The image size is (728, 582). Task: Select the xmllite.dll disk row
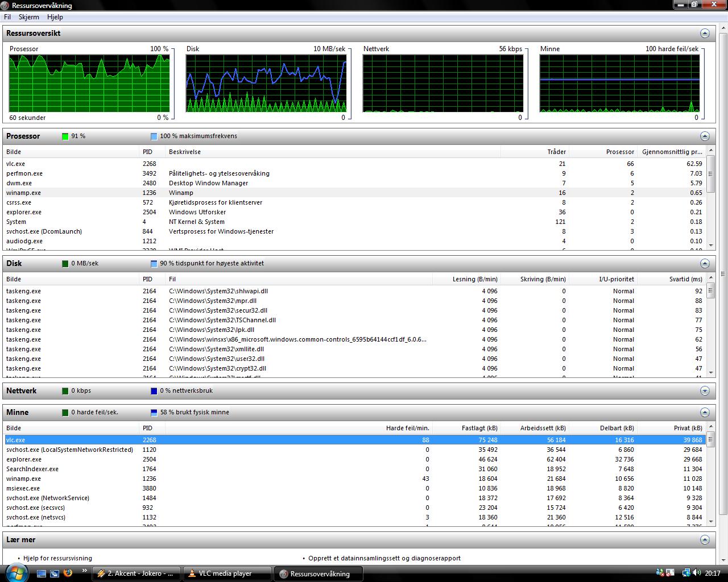pyautogui.click(x=355, y=349)
